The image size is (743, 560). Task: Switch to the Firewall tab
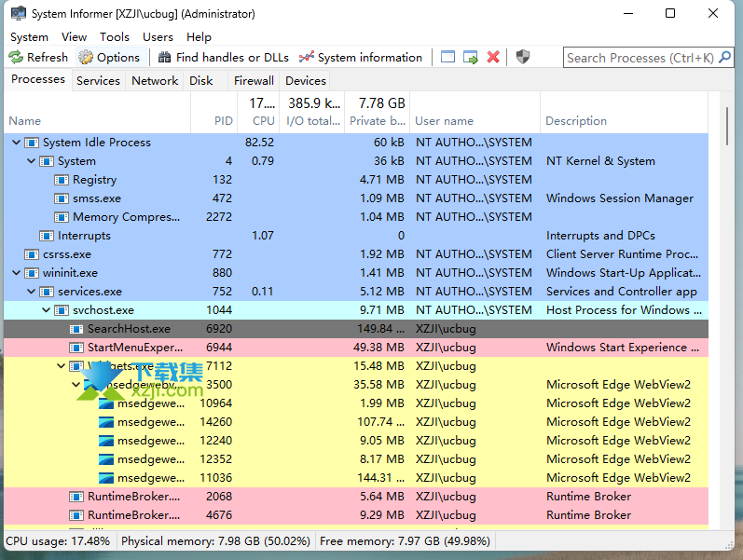(254, 81)
